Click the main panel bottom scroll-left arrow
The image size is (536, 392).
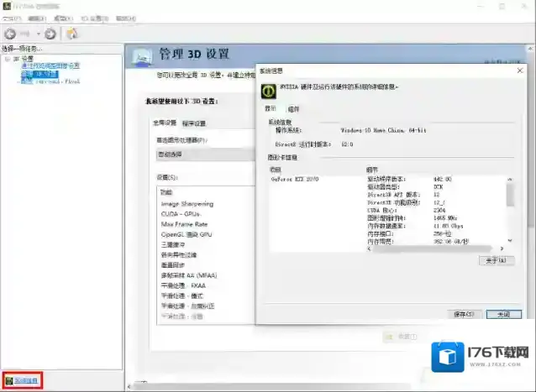point(129,387)
